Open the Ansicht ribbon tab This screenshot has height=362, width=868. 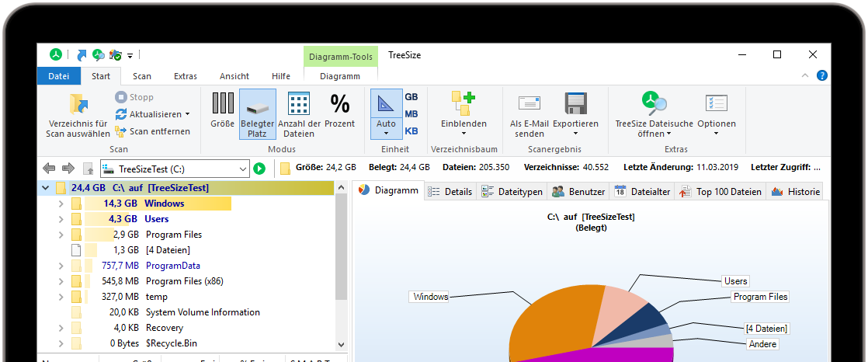234,76
